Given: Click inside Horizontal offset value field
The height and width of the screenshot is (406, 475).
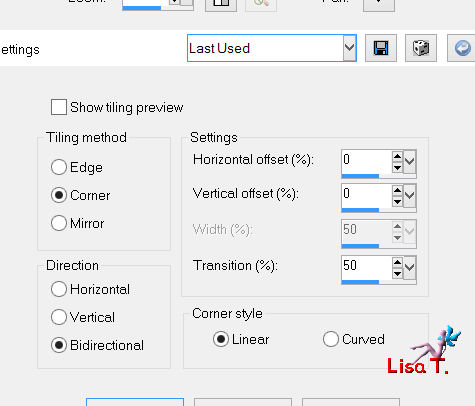Looking at the screenshot, I should tap(366, 160).
